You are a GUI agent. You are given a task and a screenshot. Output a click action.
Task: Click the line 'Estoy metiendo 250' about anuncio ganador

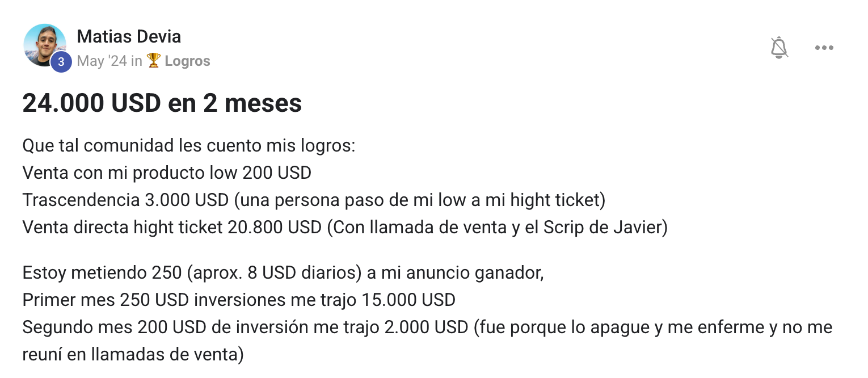tap(283, 273)
